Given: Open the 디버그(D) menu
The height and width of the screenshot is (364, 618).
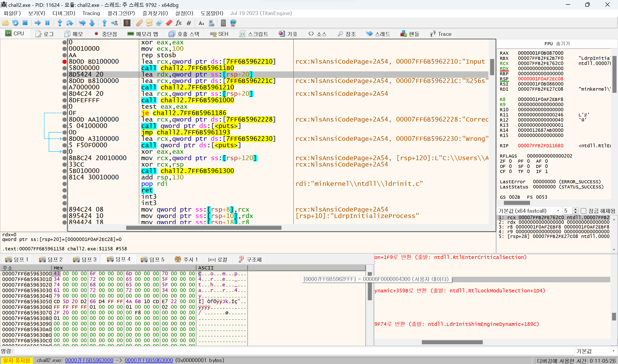Looking at the screenshot, I should pos(64,13).
